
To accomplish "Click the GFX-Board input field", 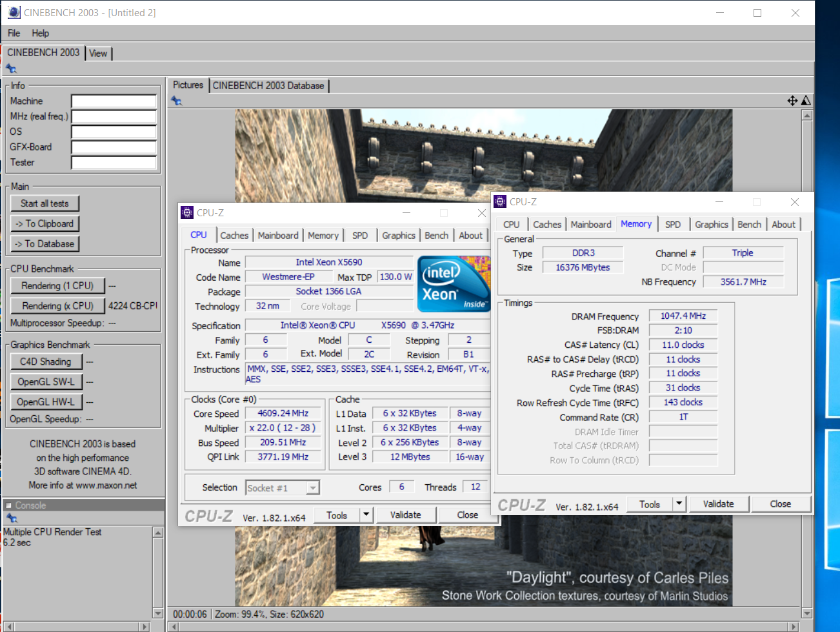I will [x=114, y=147].
